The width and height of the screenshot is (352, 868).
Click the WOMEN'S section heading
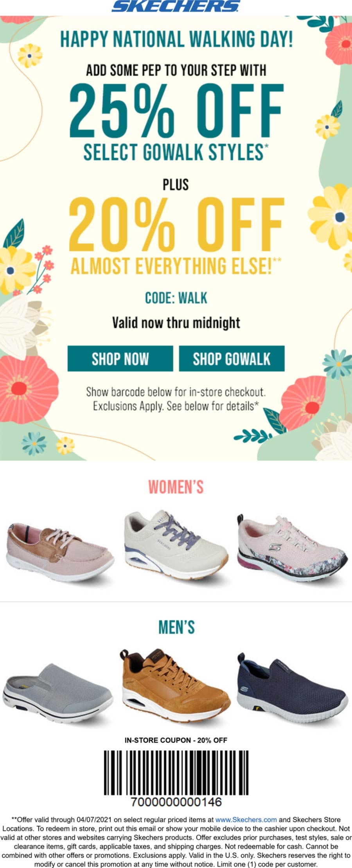click(x=176, y=487)
